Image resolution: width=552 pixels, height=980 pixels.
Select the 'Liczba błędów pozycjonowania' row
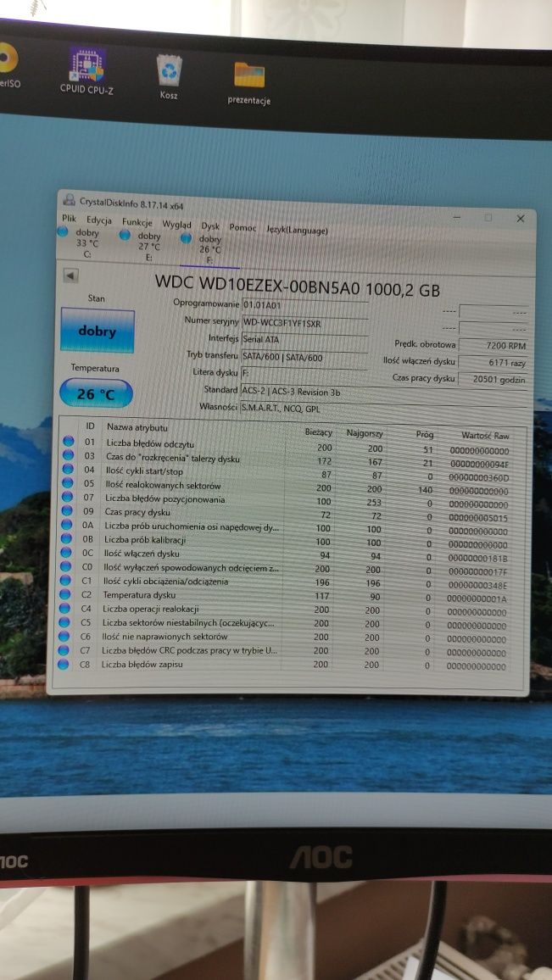(x=286, y=501)
